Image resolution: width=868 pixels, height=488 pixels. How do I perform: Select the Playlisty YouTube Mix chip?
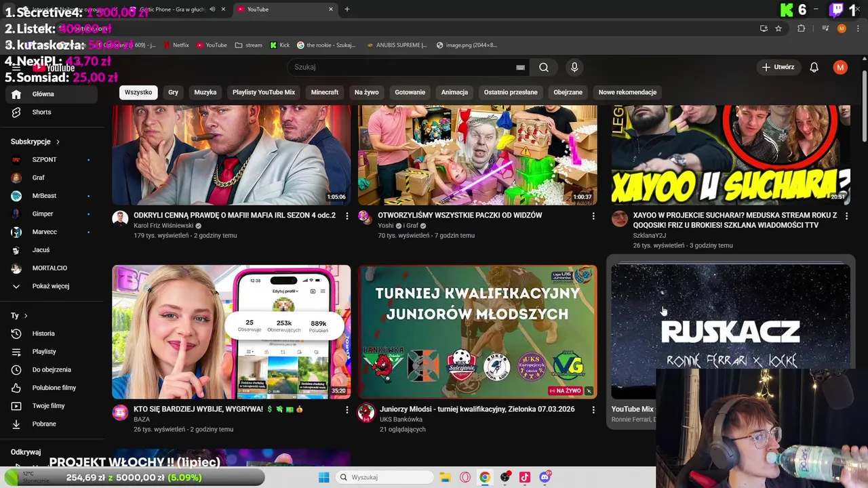coord(264,92)
